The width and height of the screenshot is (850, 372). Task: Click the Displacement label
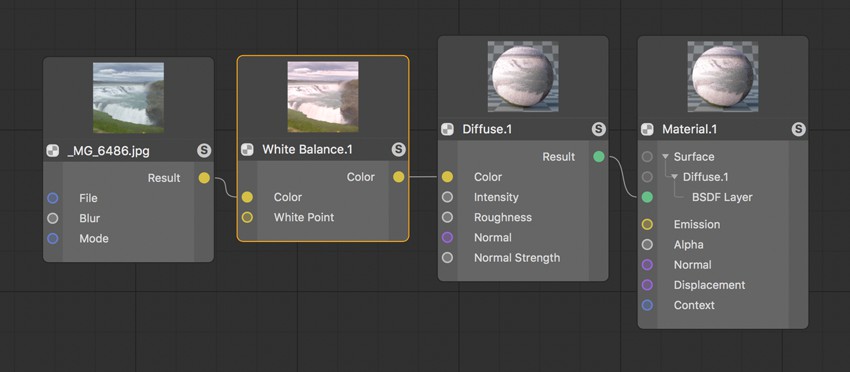click(x=709, y=285)
